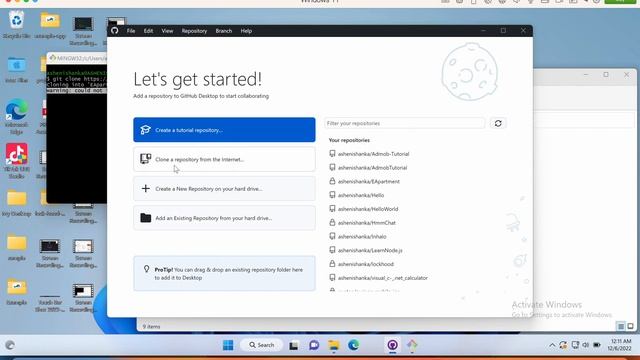Open the Branch menu
640x360 pixels.
coord(224,31)
